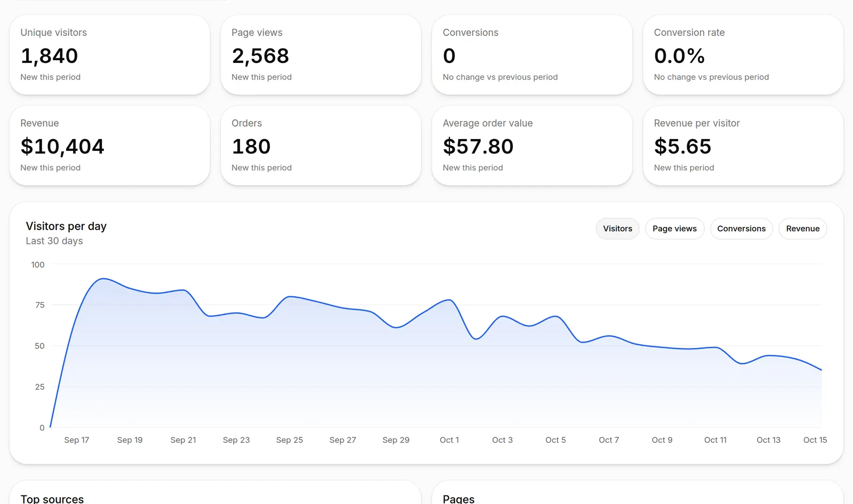Switch chart to Page views
This screenshot has width=853, height=504.
pos(674,229)
